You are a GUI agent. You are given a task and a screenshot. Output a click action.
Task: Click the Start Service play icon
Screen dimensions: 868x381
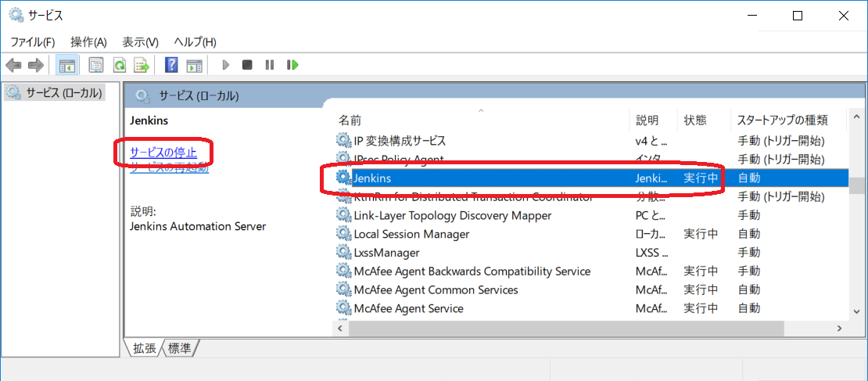tap(225, 66)
